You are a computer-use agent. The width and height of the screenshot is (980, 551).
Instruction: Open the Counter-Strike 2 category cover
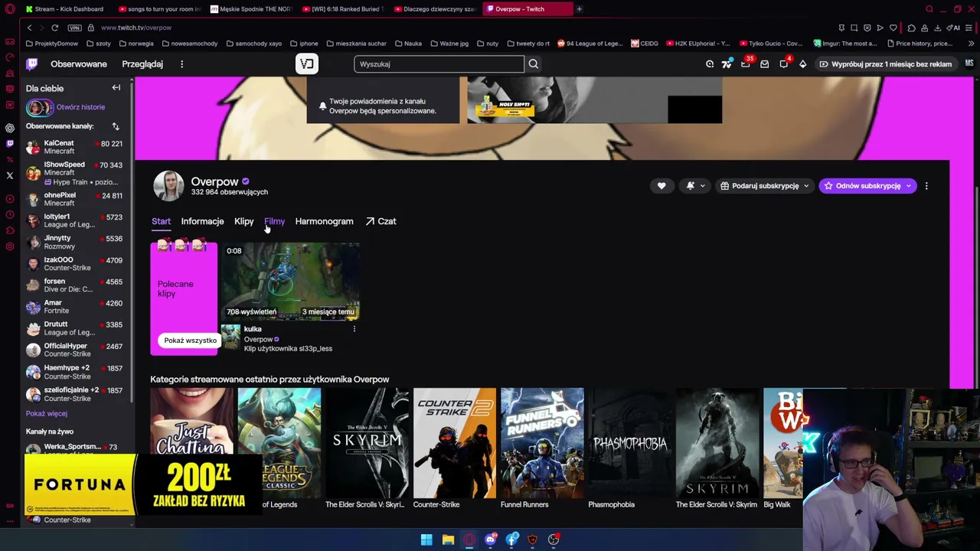click(x=455, y=443)
